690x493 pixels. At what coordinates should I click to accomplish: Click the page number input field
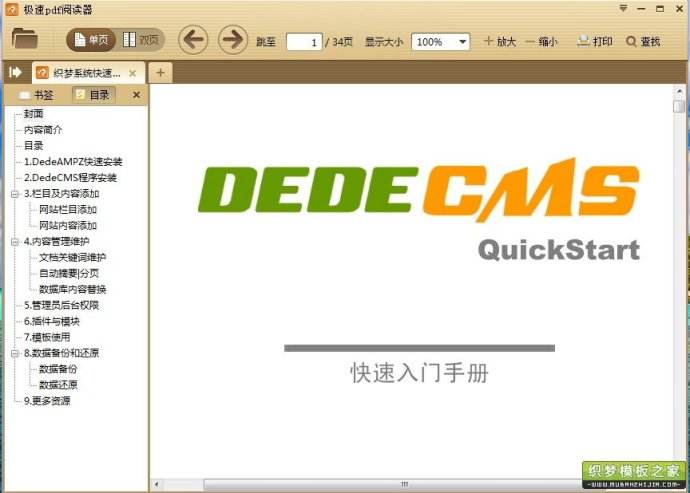tap(304, 42)
